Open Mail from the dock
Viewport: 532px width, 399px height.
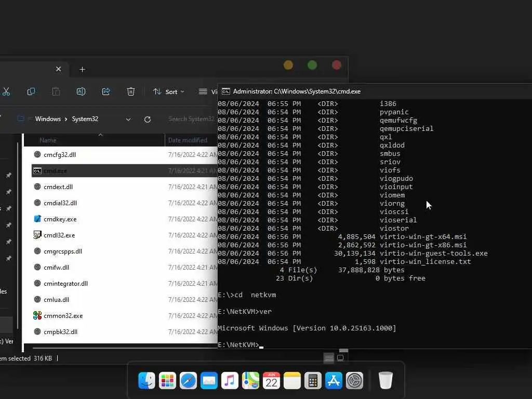209,380
